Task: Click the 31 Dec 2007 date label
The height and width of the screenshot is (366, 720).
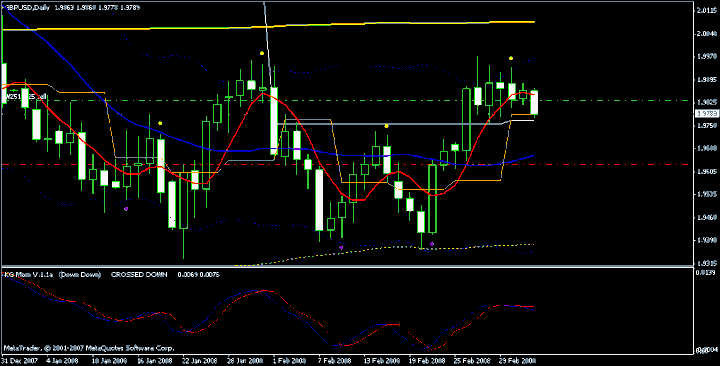Action: 19,360
